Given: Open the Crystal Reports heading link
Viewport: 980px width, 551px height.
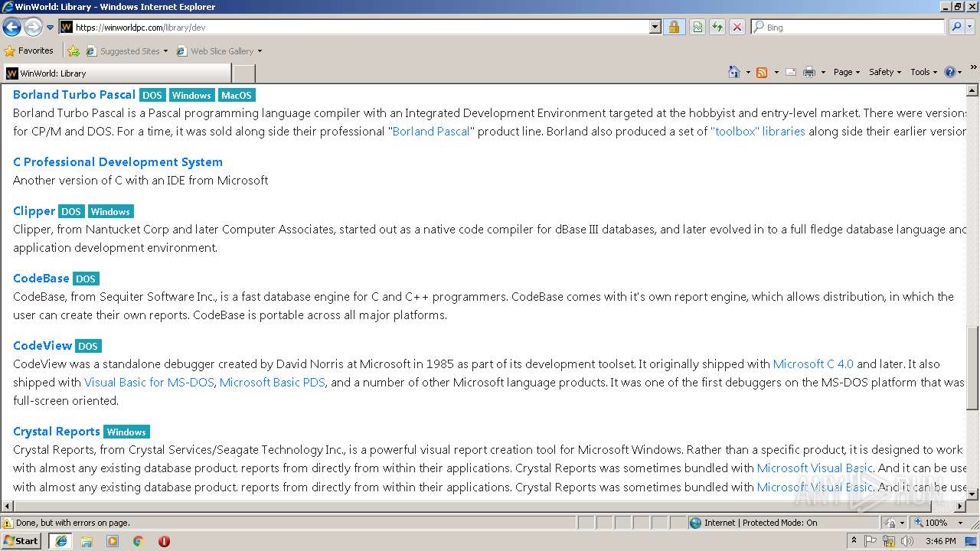Looking at the screenshot, I should point(57,432).
